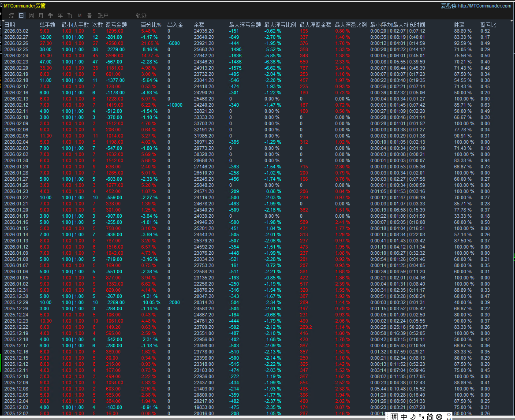
Task: Sort by 最大浮盈比例 column header
Action: pyautogui.click(x=351, y=25)
